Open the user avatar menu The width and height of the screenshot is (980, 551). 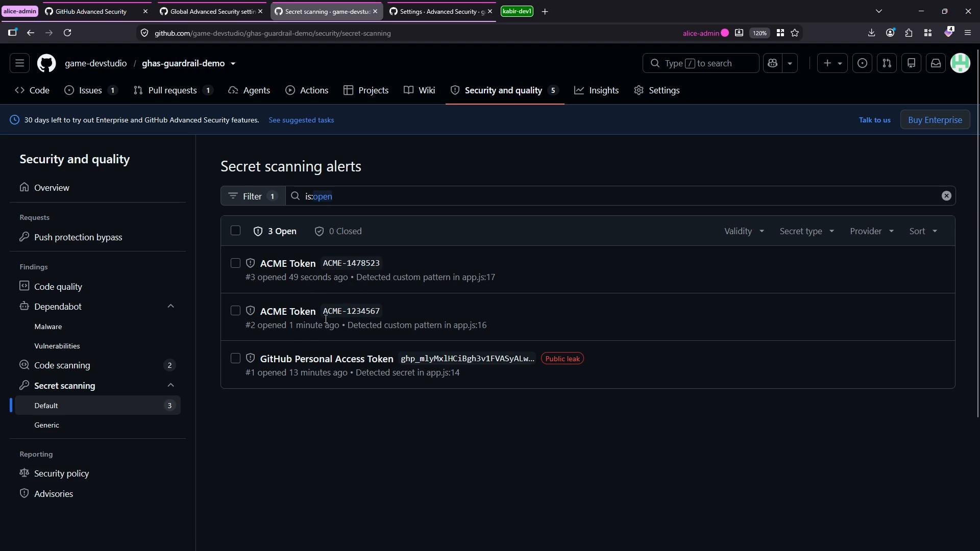coord(961,63)
